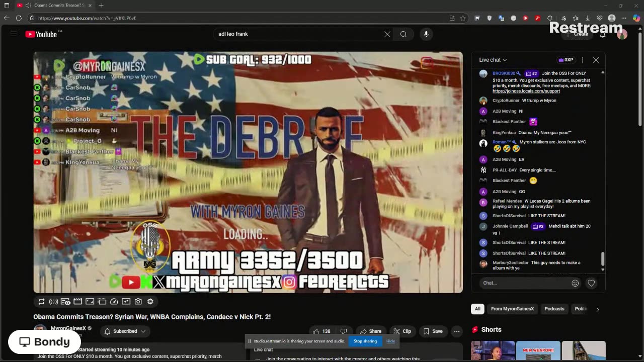Expand the Live chat mode dropdown
644x362 pixels.
coord(493,60)
